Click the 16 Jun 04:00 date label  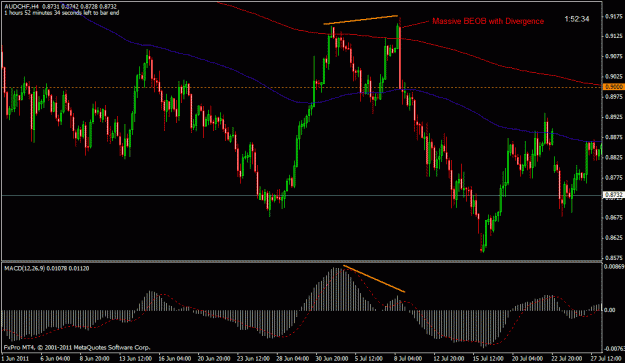[175, 358]
